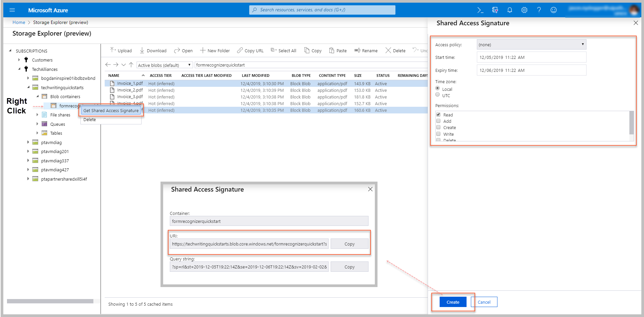
Task: Open the feedback smiley icon
Action: point(553,10)
